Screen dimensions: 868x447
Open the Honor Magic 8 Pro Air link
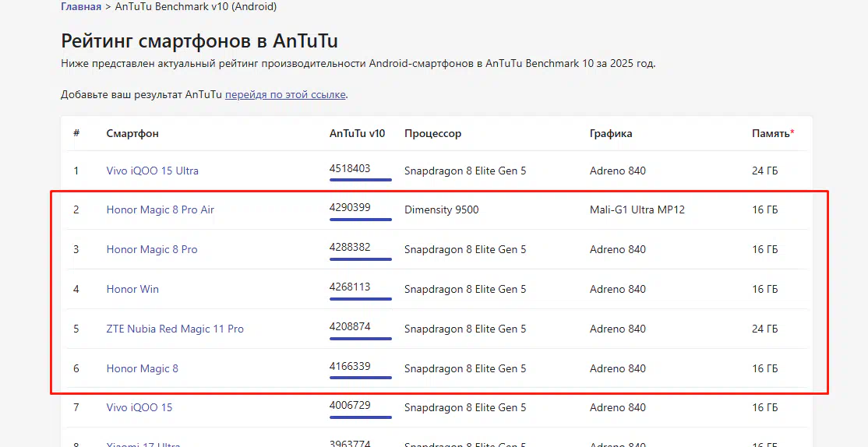click(160, 210)
